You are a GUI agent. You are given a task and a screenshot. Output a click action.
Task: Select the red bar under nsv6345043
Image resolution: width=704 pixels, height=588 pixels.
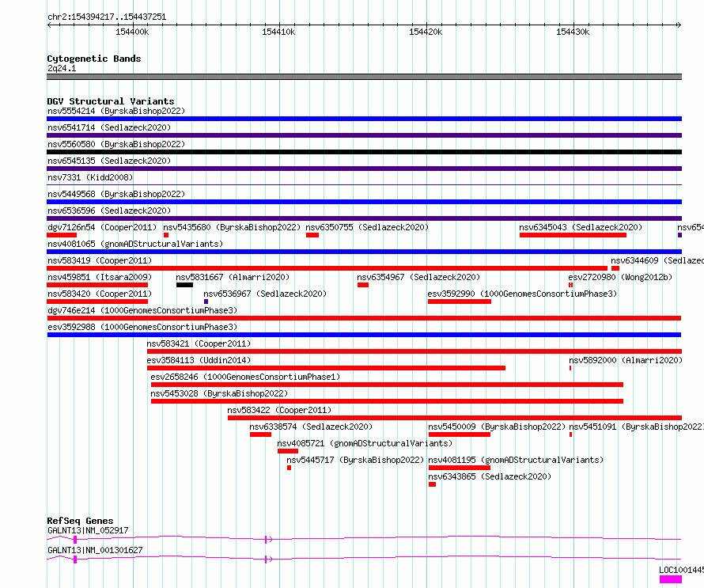click(573, 235)
